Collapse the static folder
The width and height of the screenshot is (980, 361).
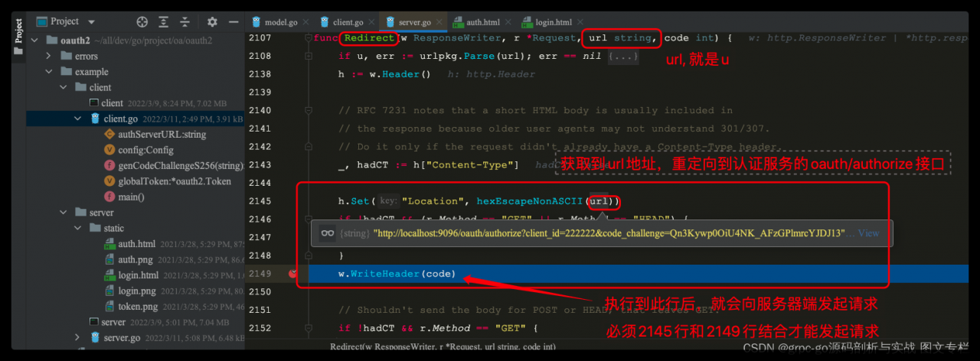click(78, 228)
